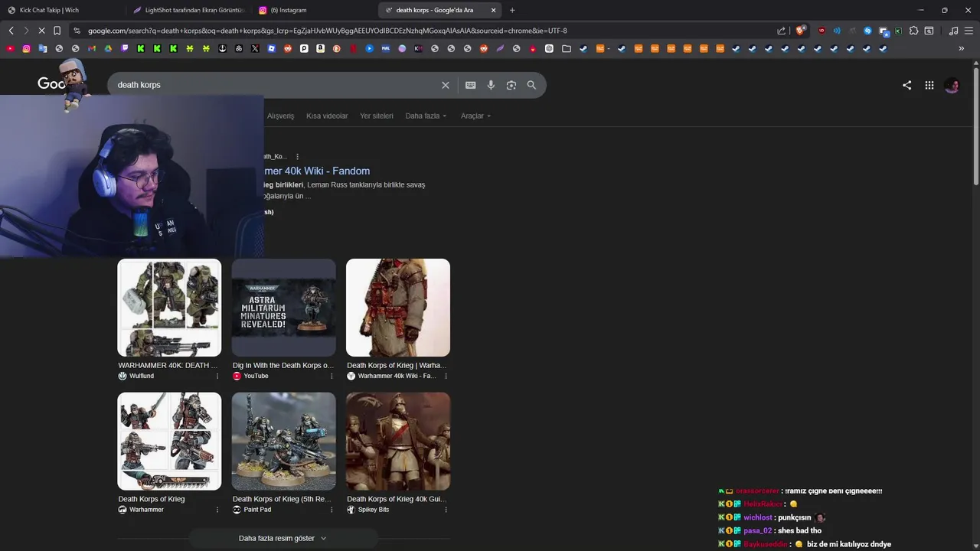This screenshot has height=551, width=980.
Task: Open Astra Militarum Miniatures Revealed thumbnail
Action: pos(283,308)
